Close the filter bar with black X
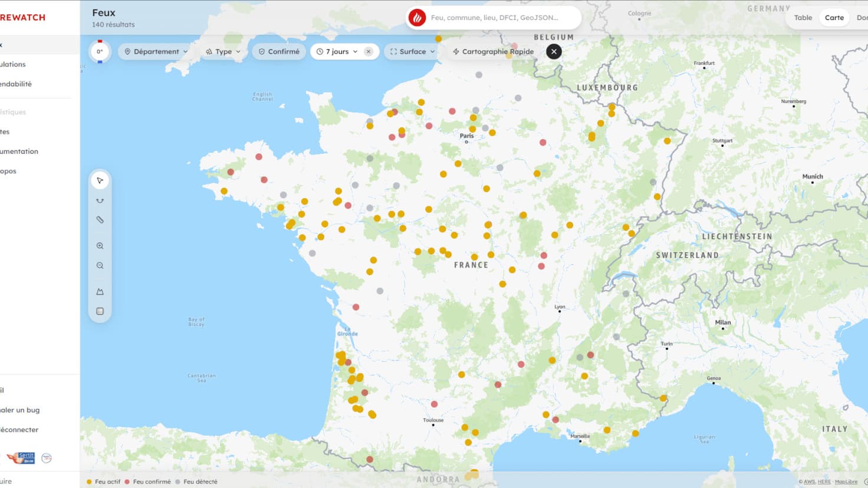Screen dimensions: 868x488 (x=554, y=51)
